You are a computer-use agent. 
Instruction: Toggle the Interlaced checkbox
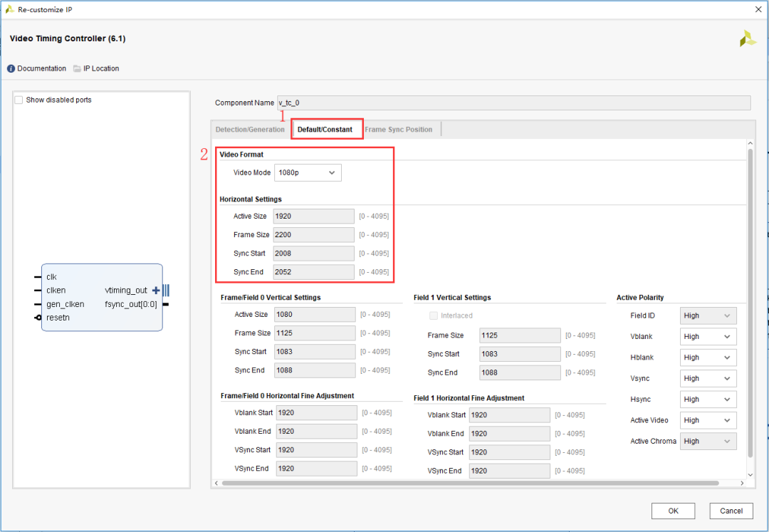pyautogui.click(x=434, y=315)
